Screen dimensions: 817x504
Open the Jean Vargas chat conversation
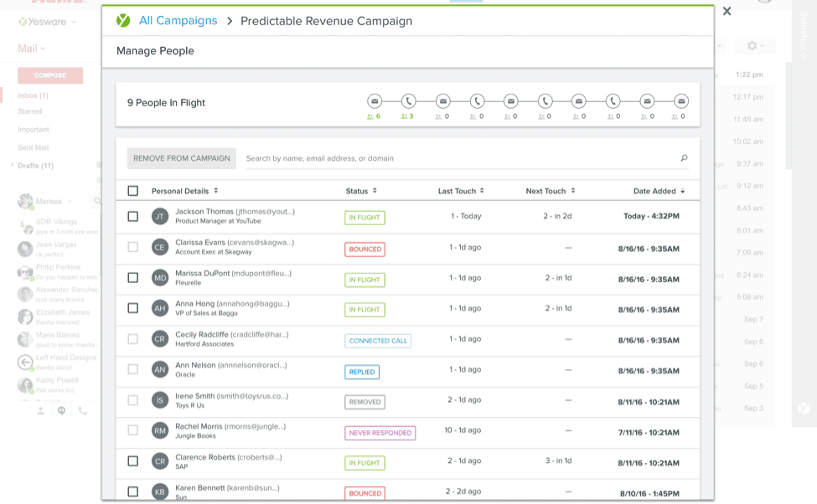57,249
